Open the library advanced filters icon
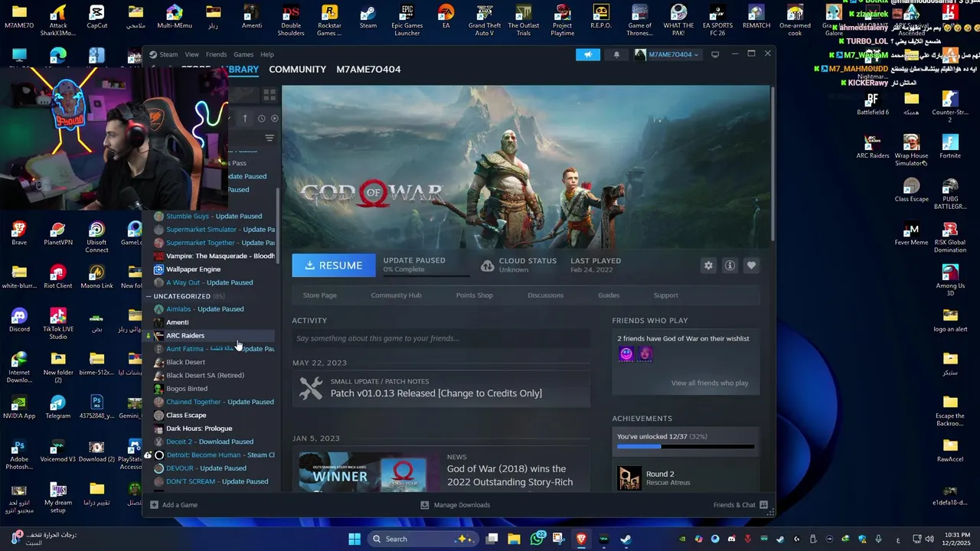 point(269,138)
